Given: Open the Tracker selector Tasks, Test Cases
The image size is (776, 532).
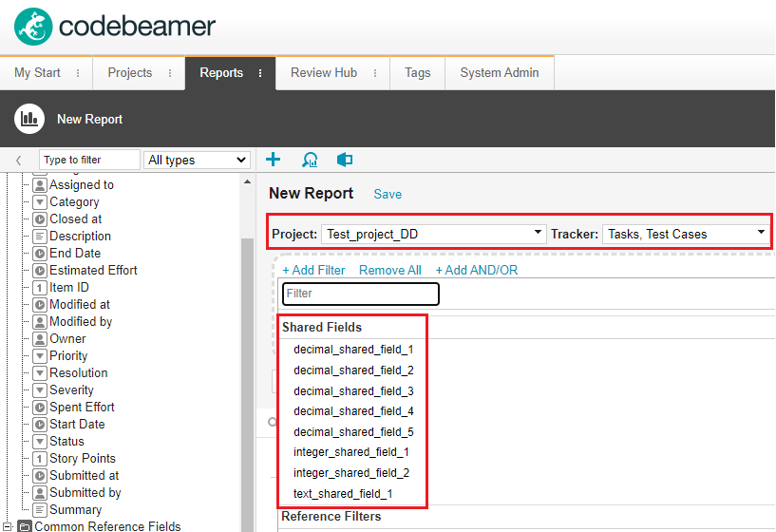Looking at the screenshot, I should (686, 234).
